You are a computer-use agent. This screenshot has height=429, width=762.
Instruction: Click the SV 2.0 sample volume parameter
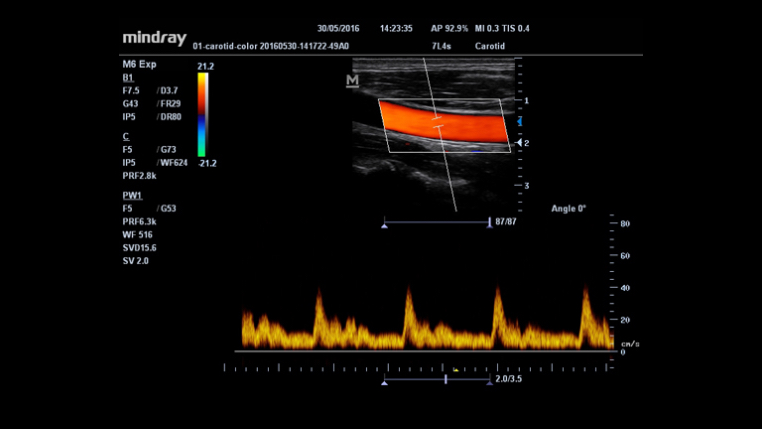pyautogui.click(x=137, y=260)
